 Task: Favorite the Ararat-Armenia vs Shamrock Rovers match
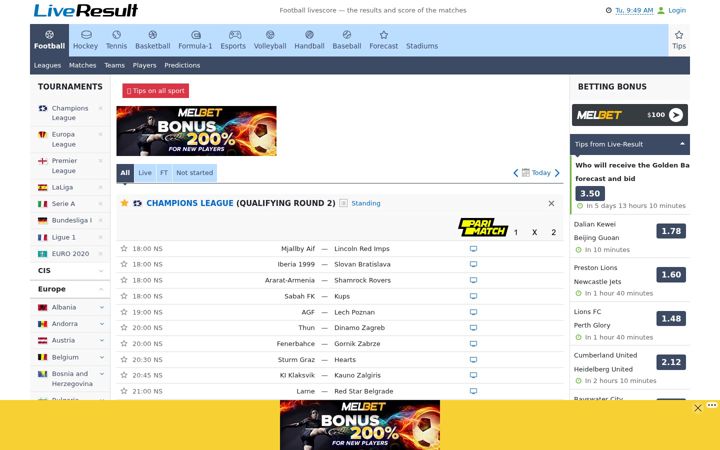point(124,280)
